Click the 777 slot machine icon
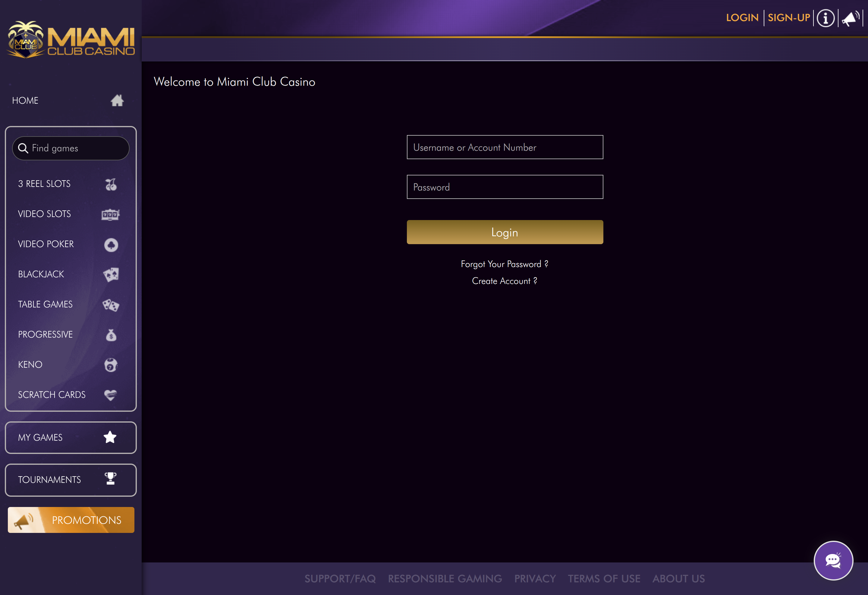Screen dimensions: 868x595 tap(111, 214)
